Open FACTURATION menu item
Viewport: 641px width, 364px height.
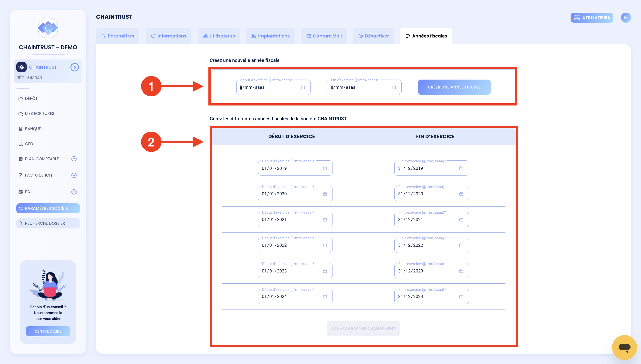[35, 175]
